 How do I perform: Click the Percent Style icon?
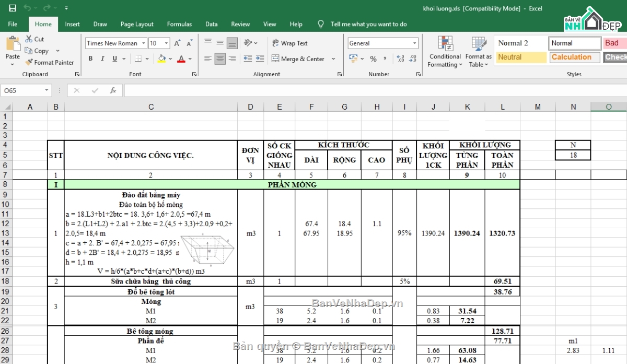point(373,59)
